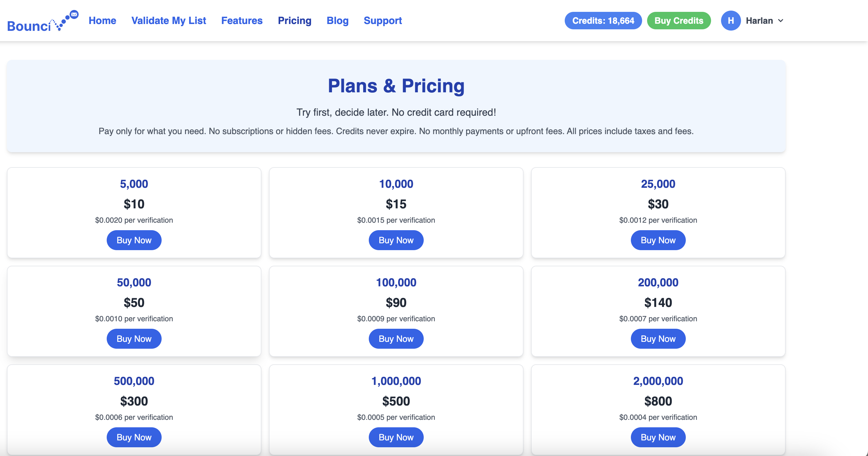Open the Blog page link
This screenshot has height=456, width=868.
[337, 21]
